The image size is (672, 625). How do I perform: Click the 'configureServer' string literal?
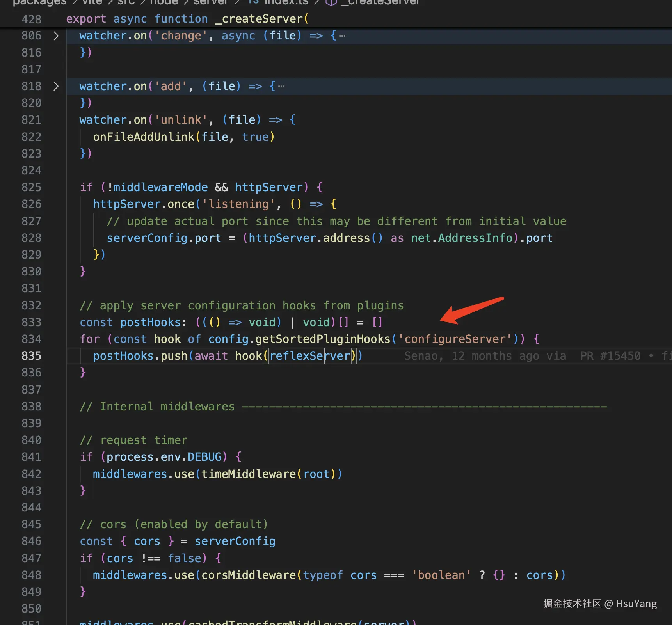click(x=455, y=339)
